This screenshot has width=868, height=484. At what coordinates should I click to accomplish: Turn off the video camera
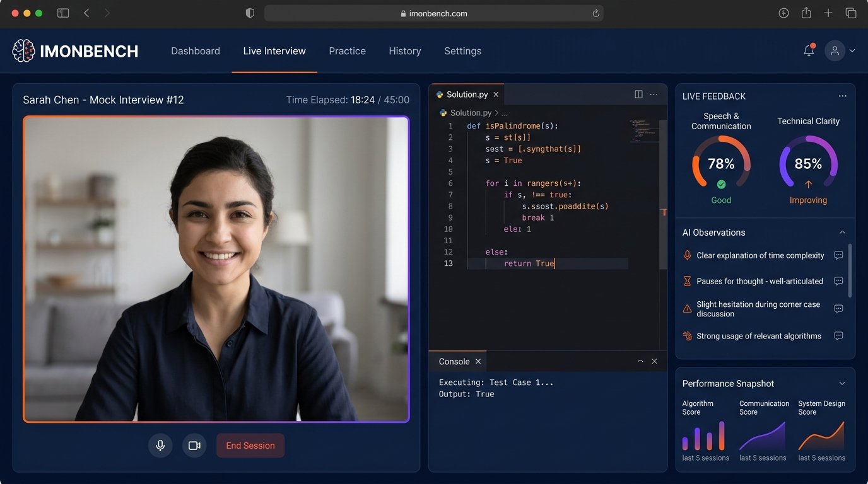click(x=194, y=446)
